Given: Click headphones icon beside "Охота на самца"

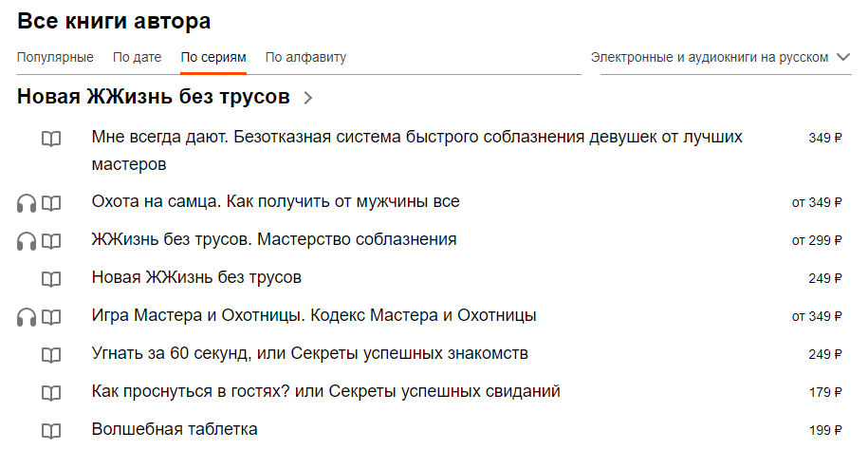Looking at the screenshot, I should click(27, 203).
